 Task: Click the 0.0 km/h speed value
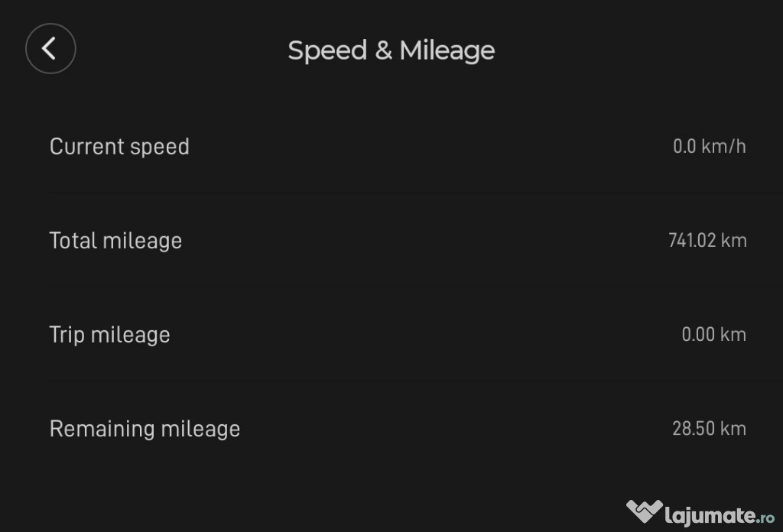coord(709,146)
